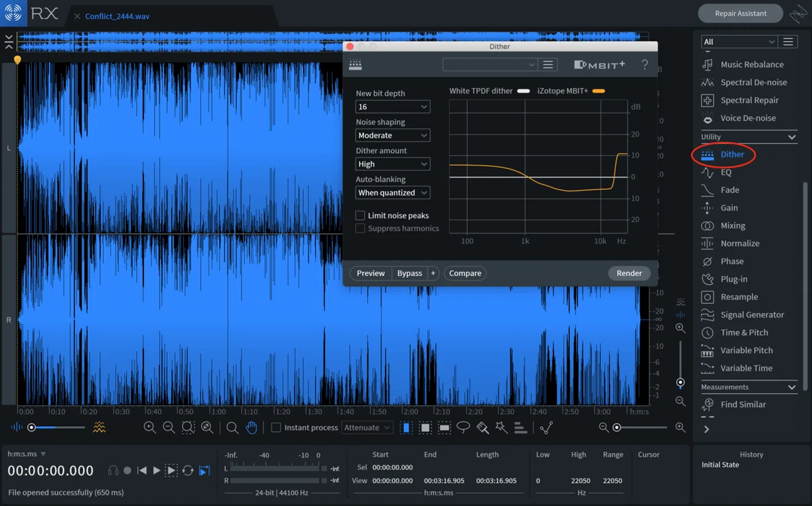Viewport: 812px width, 506px height.
Task: Render the dither processing
Action: click(x=629, y=273)
